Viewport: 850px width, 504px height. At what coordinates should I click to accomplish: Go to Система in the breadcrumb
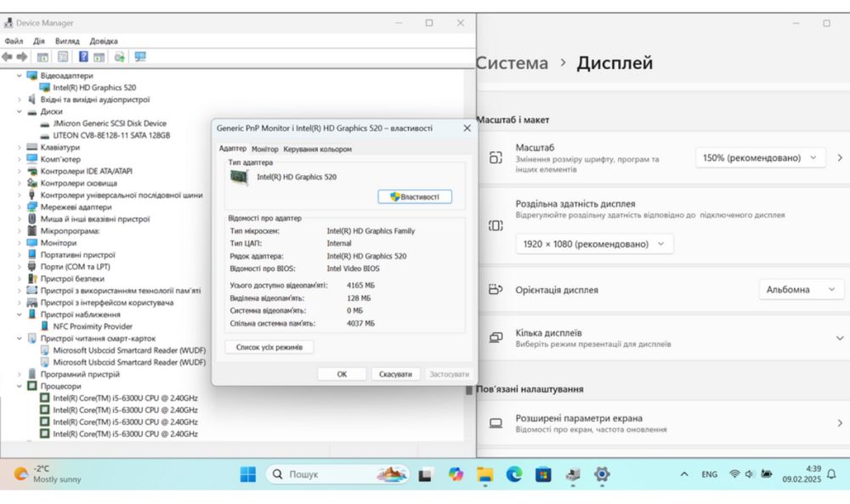point(513,63)
